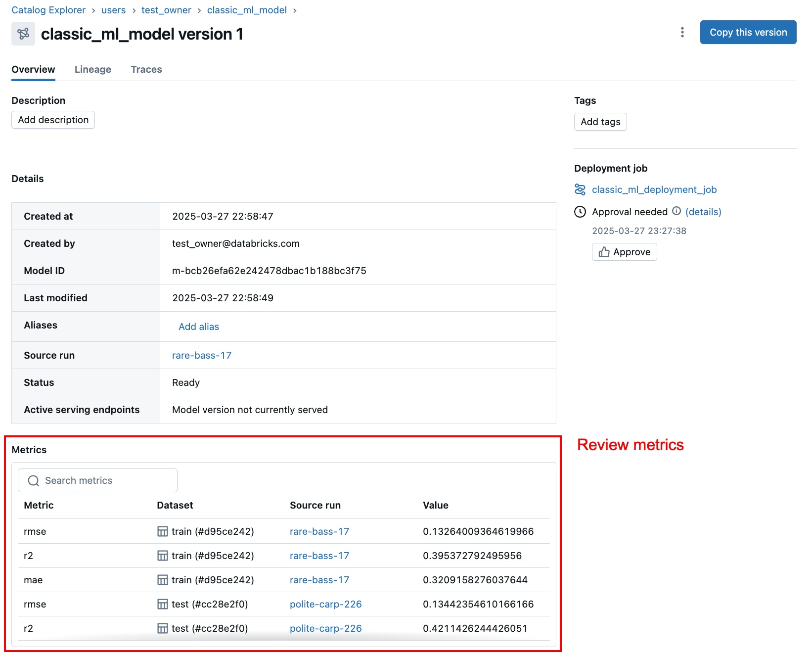Expand the chevron after classic_ml_model breadcrumb
Image resolution: width=812 pixels, height=656 pixels.
coord(295,10)
